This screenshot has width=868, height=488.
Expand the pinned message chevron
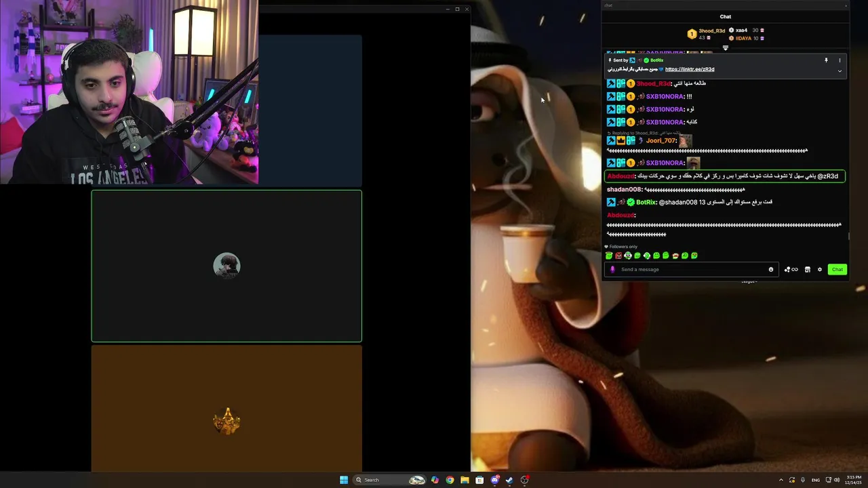click(x=840, y=70)
